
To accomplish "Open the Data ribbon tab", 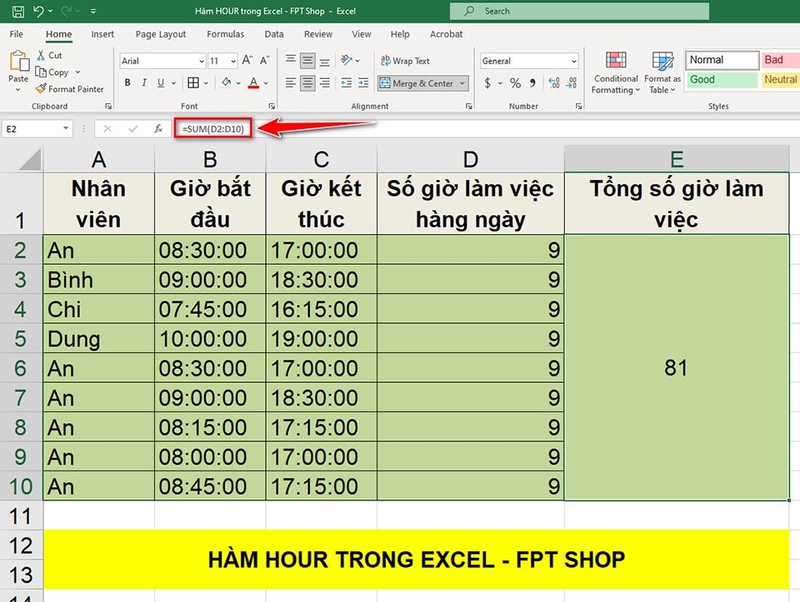I will (273, 34).
